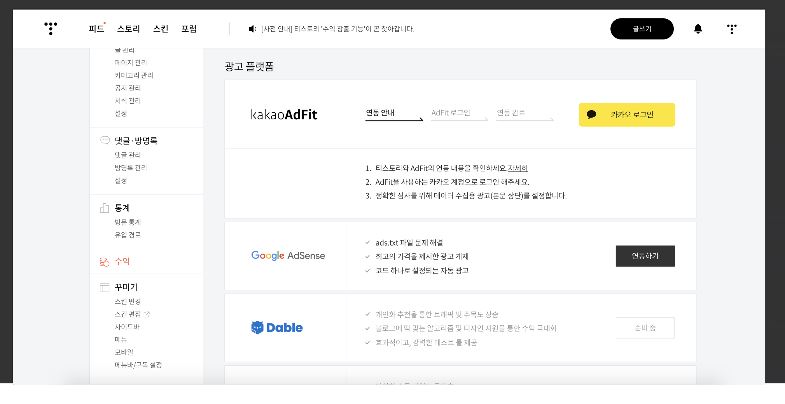Viewport: 785px width, 404px height.
Task: Open the 댓글·방명록 section heading
Action: [x=136, y=141]
